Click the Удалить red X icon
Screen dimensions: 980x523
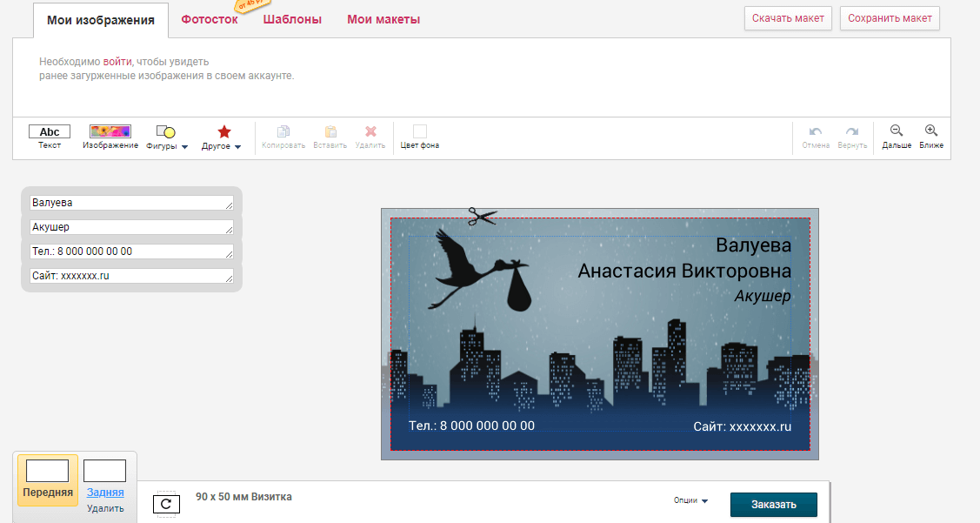tap(370, 132)
